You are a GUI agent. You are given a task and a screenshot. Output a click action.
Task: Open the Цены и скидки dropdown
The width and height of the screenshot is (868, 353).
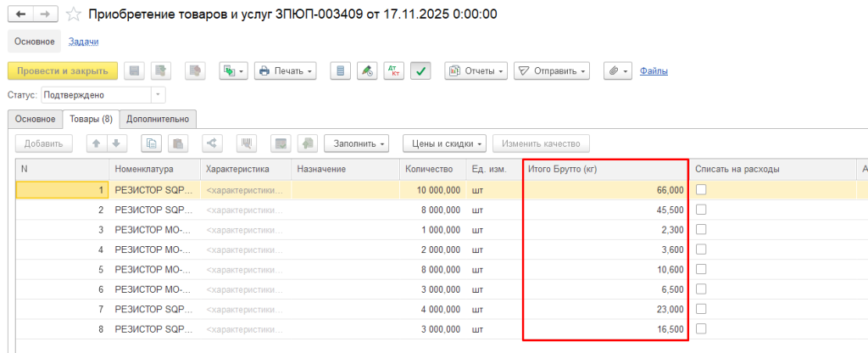pos(445,143)
